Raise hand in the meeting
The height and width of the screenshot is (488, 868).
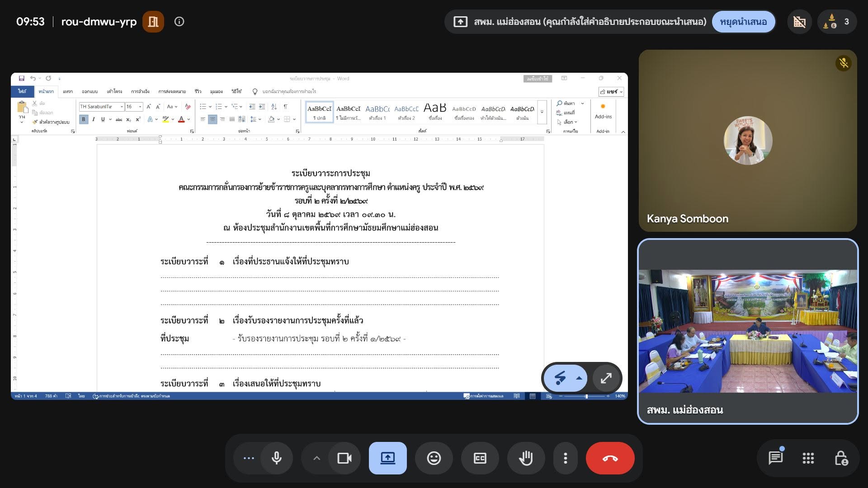(x=526, y=458)
